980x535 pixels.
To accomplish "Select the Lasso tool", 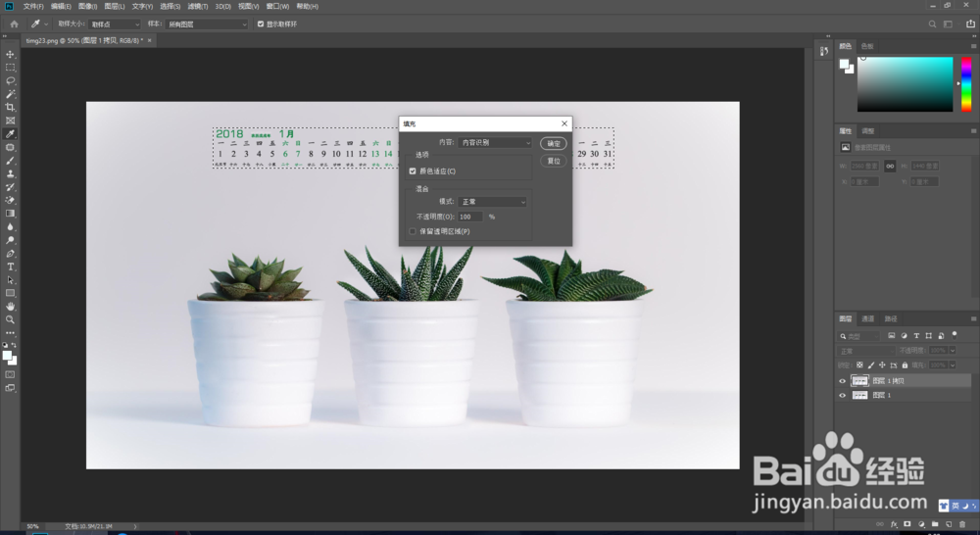I will tap(10, 80).
